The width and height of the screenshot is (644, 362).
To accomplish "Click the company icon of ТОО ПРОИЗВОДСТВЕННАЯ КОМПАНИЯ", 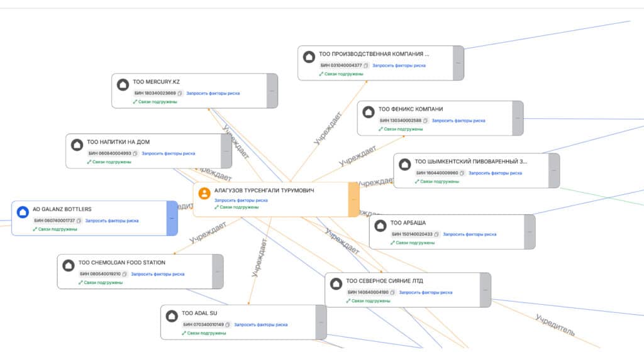I will [x=309, y=57].
